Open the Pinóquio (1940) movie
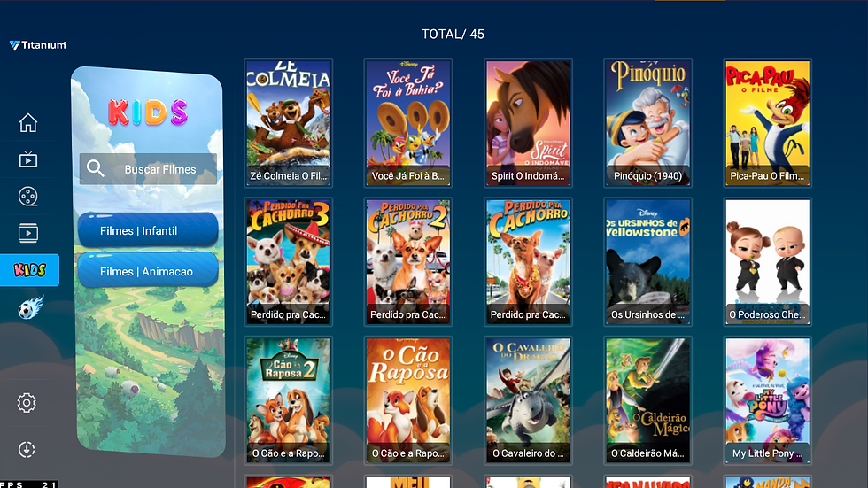The width and height of the screenshot is (868, 488). [647, 123]
